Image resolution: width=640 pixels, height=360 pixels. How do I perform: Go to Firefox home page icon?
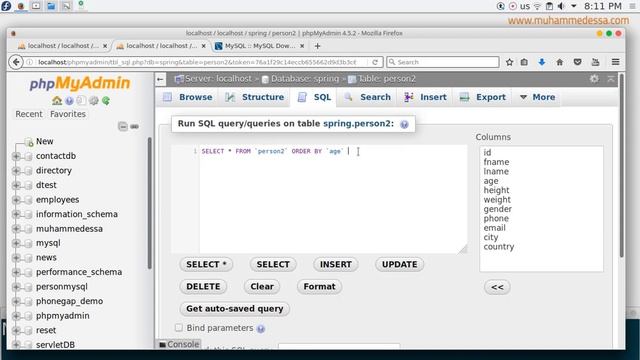click(560, 62)
